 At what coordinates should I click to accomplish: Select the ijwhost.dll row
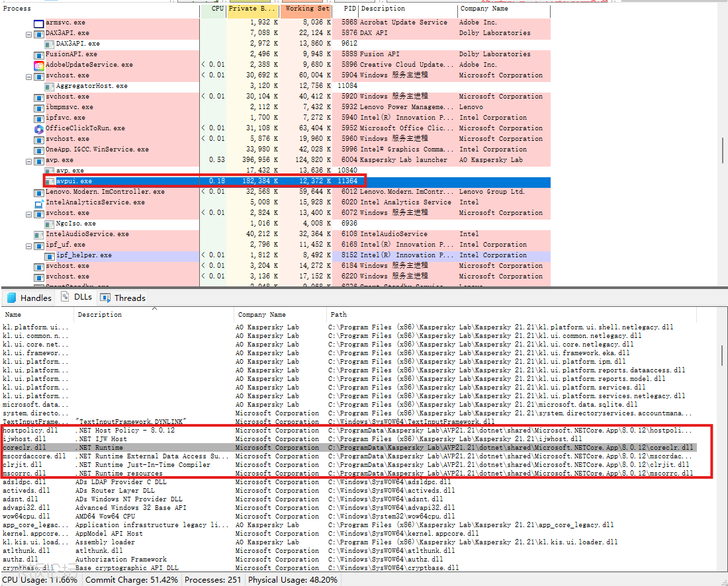coord(348,439)
